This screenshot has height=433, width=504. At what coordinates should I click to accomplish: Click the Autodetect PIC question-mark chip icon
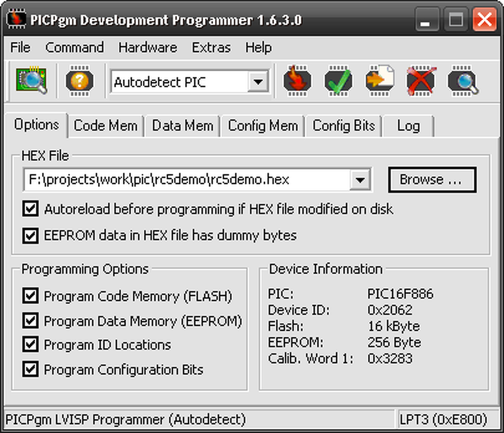[x=80, y=81]
